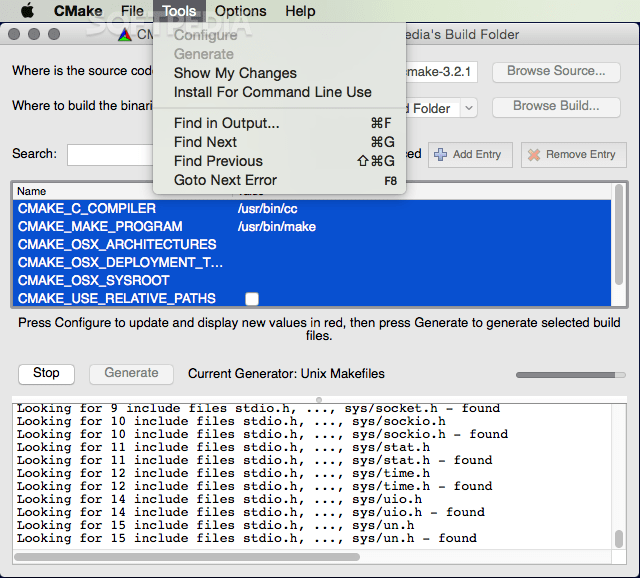The width and height of the screenshot is (640, 578).
Task: Open the Help menu
Action: point(300,11)
